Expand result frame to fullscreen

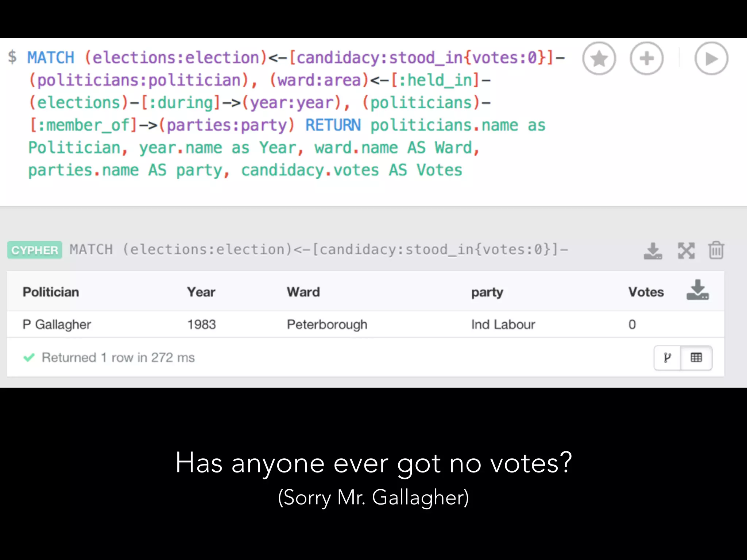(686, 251)
